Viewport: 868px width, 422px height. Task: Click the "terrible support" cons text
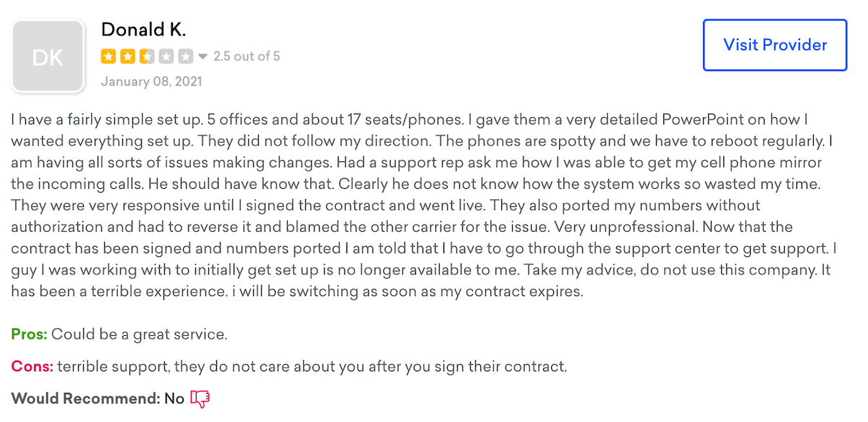[113, 366]
